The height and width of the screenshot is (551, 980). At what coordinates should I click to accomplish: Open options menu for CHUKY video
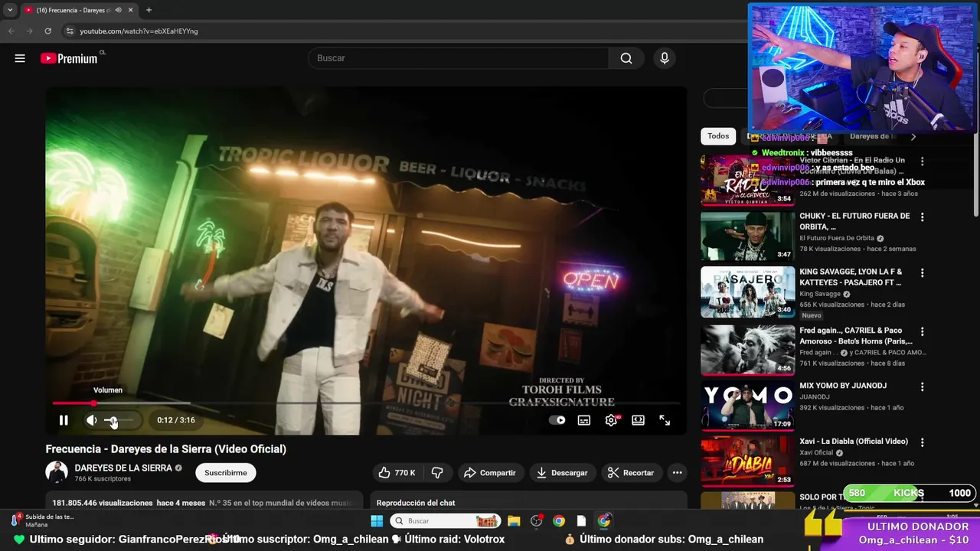(x=923, y=217)
